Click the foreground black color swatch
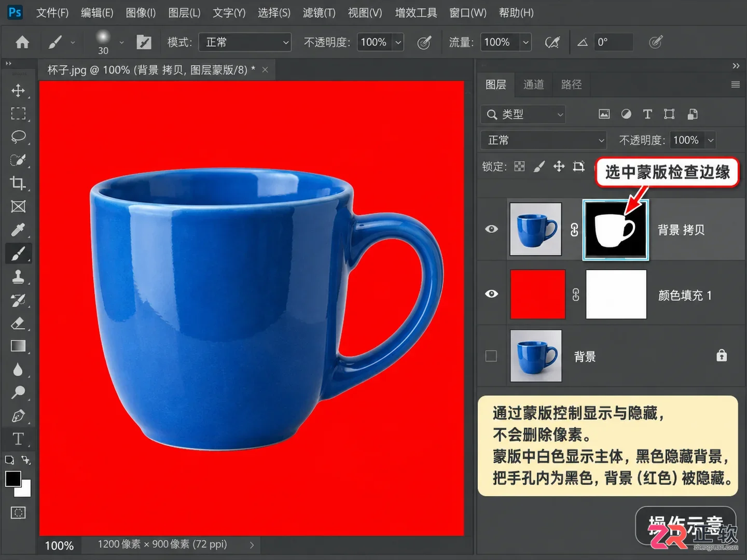This screenshot has height=560, width=747. (x=13, y=479)
